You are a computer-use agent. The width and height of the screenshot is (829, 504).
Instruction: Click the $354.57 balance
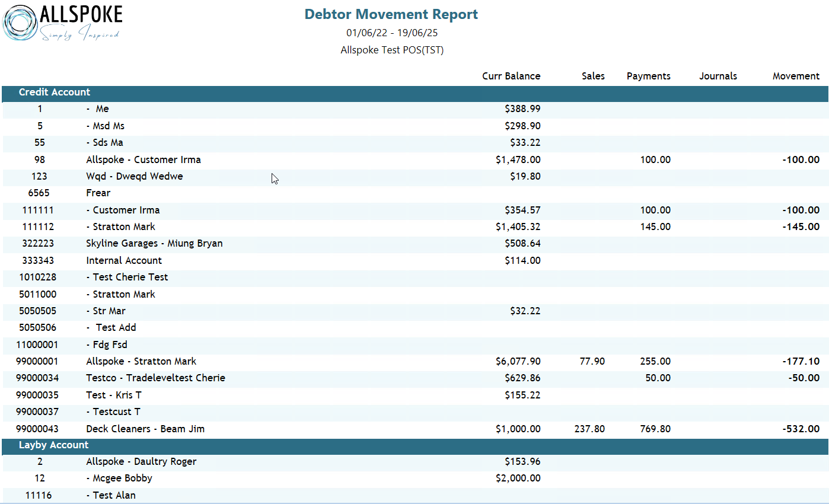[x=522, y=210]
